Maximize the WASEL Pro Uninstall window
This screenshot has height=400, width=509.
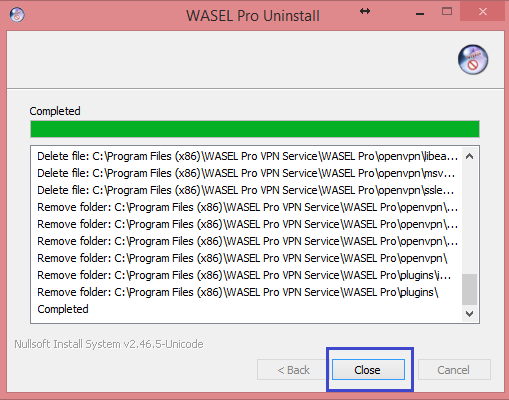(x=447, y=12)
